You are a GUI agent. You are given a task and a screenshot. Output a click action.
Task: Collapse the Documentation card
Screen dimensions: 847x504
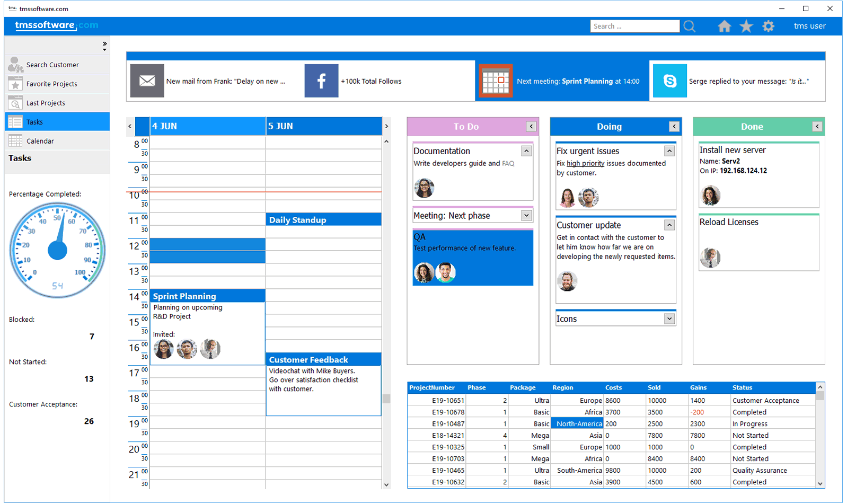point(526,151)
